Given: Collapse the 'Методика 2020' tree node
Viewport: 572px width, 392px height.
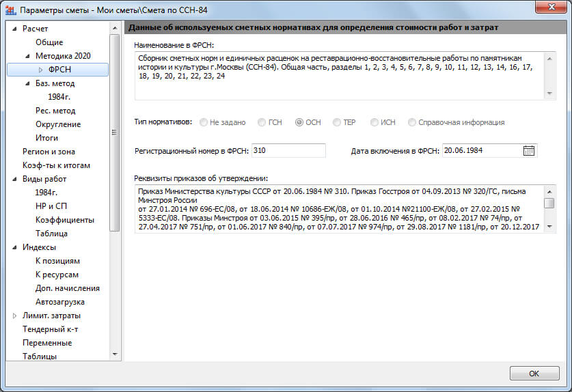Looking at the screenshot, I should 28,56.
